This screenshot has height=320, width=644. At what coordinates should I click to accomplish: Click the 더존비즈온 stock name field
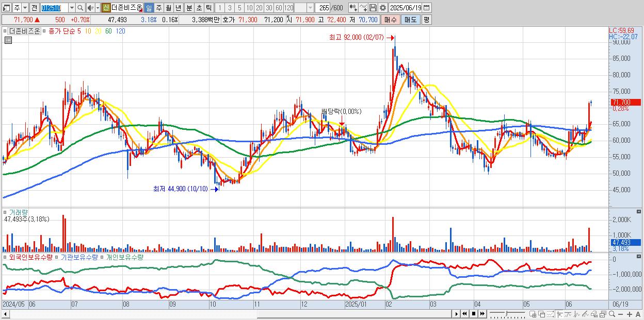coord(126,8)
